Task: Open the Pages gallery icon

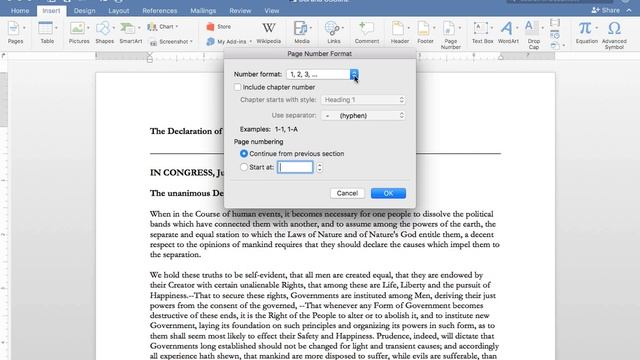Action: [15, 32]
